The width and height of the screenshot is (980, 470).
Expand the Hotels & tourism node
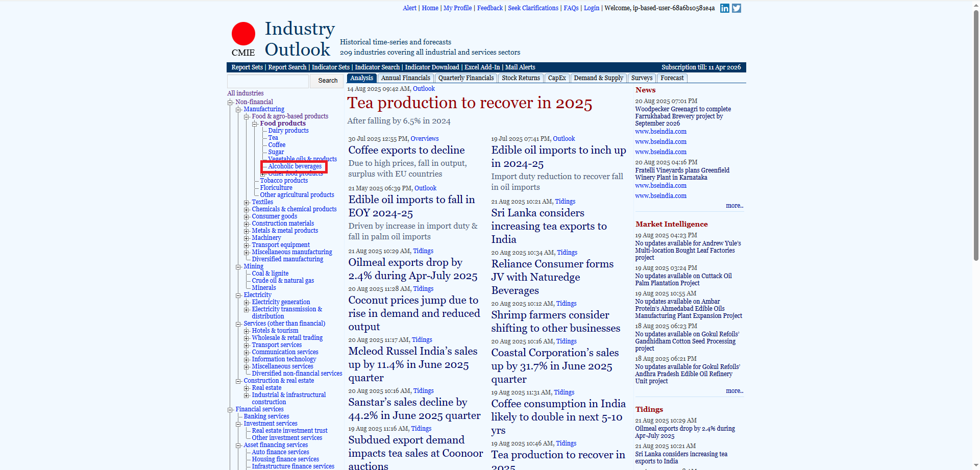(247, 331)
